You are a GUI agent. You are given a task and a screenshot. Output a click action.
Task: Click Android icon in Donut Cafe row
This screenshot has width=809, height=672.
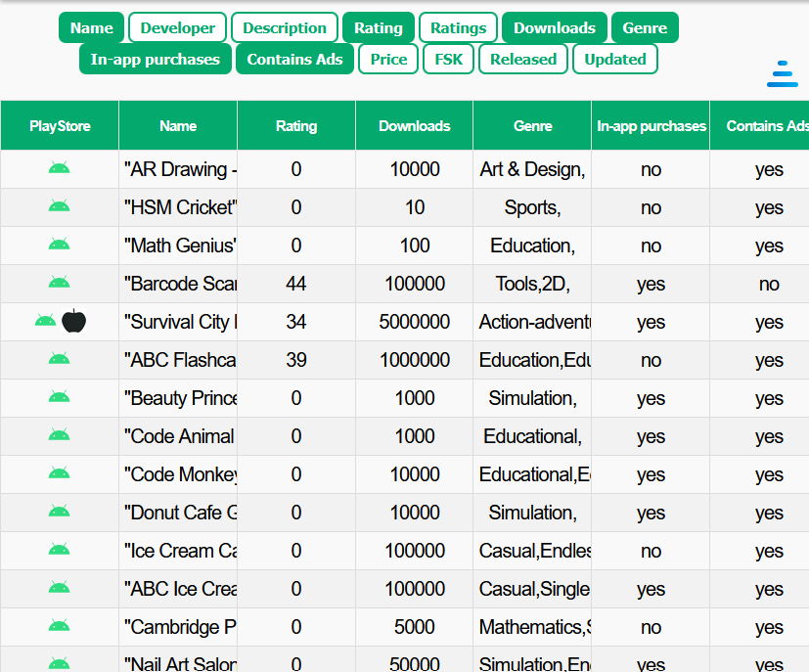[x=59, y=512]
